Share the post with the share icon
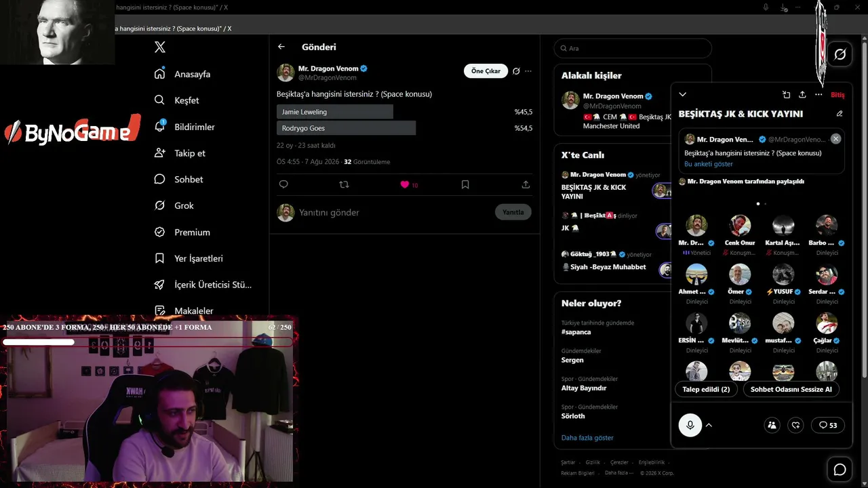The image size is (868, 488). click(526, 184)
